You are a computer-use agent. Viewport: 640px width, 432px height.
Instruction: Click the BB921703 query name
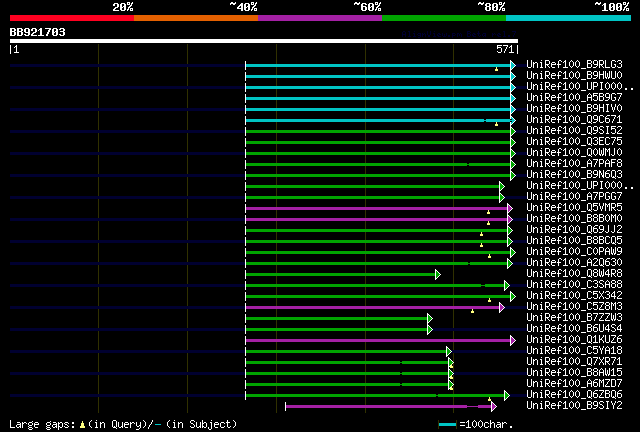[38, 32]
